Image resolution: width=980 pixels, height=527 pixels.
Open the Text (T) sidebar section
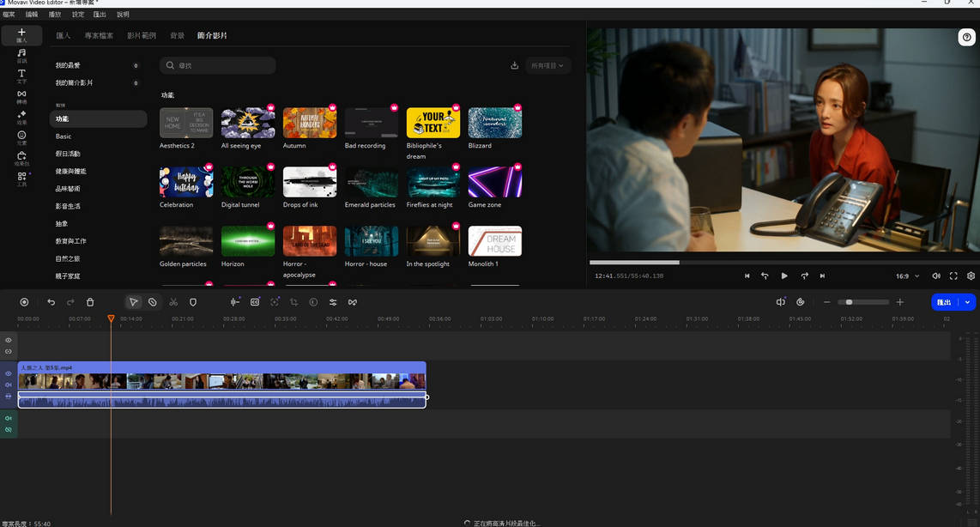(x=21, y=76)
